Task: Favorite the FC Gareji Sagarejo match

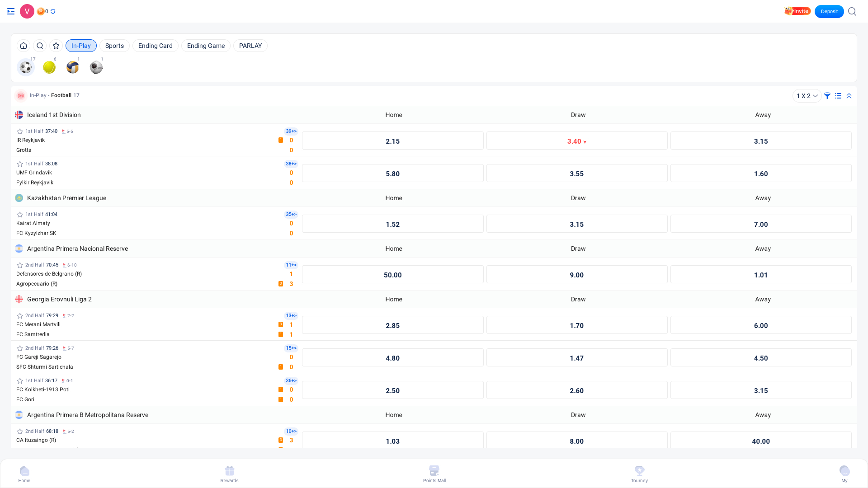Action: pyautogui.click(x=20, y=348)
